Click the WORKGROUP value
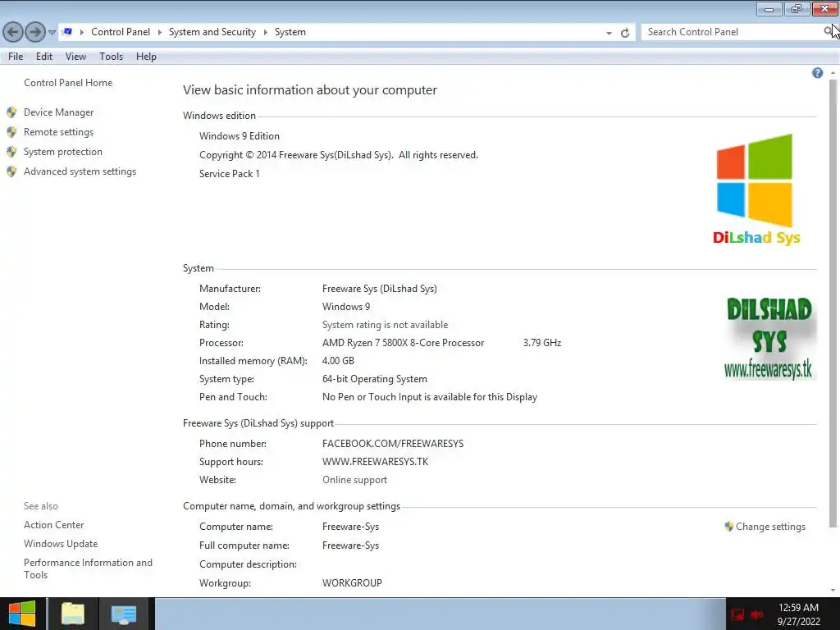The width and height of the screenshot is (840, 630). tap(352, 583)
